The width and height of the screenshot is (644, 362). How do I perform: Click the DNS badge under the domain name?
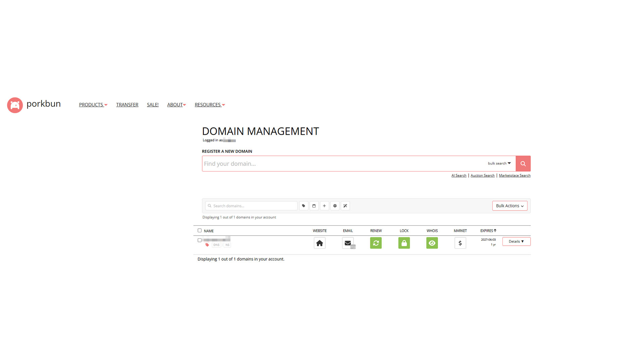[216, 245]
